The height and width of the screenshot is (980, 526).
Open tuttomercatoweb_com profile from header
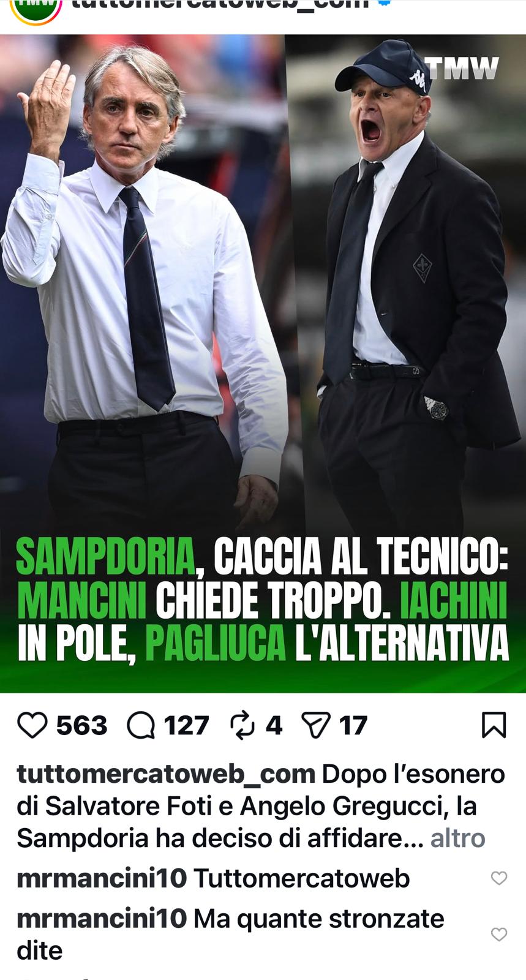pyautogui.click(x=220, y=5)
